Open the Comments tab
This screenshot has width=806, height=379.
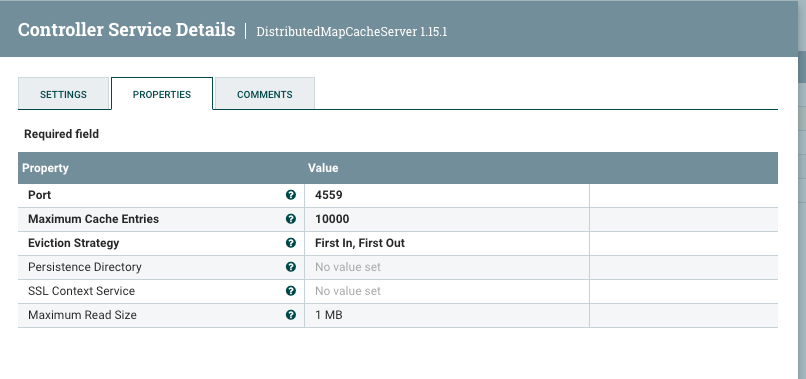point(265,94)
